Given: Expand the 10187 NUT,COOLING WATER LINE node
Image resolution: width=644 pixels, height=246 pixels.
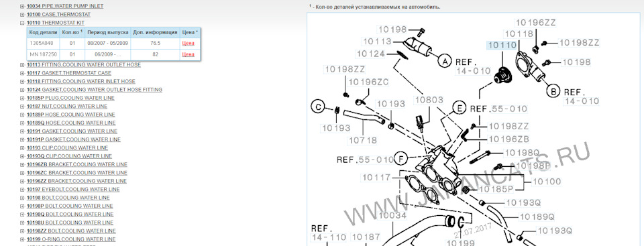Looking at the screenshot, I should click(22, 107).
